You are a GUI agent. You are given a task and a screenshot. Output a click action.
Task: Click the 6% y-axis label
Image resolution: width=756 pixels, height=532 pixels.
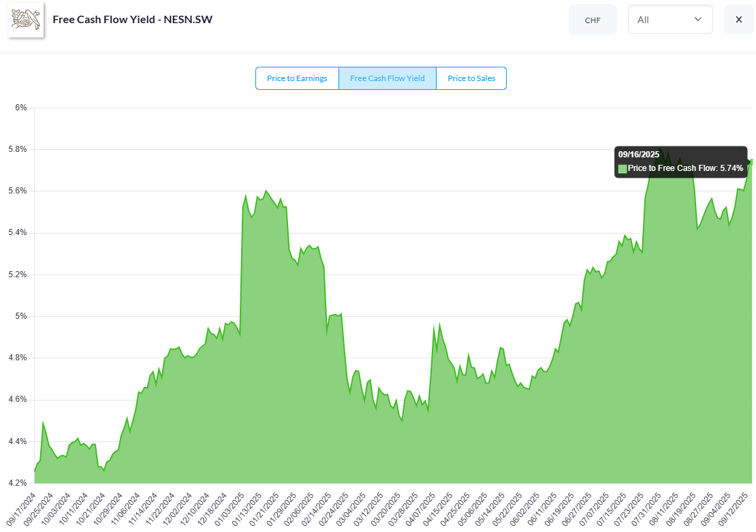pyautogui.click(x=20, y=108)
